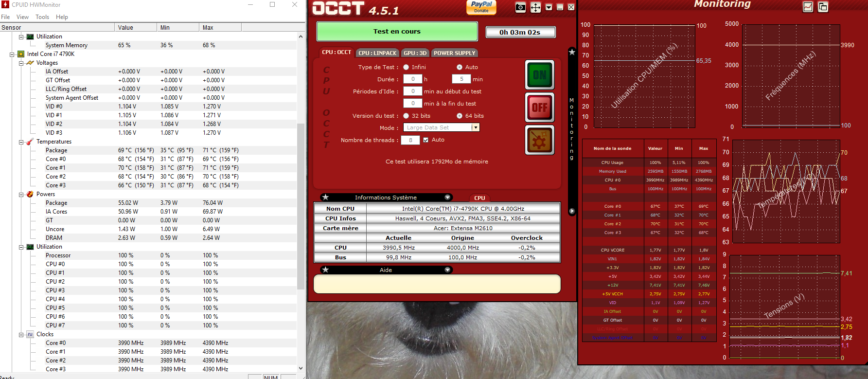Take an OCCT screenshot with the camera icon
The height and width of the screenshot is (379, 868).
tap(520, 7)
